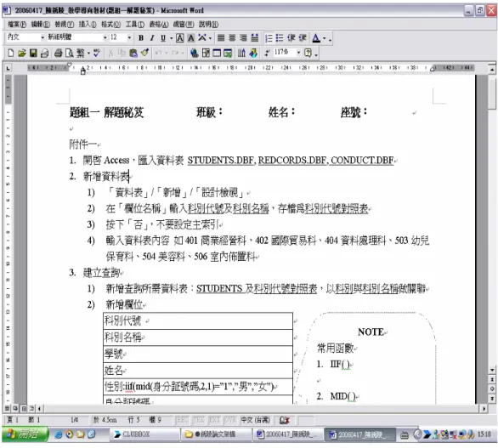Open the 表格 menu

coord(159,24)
